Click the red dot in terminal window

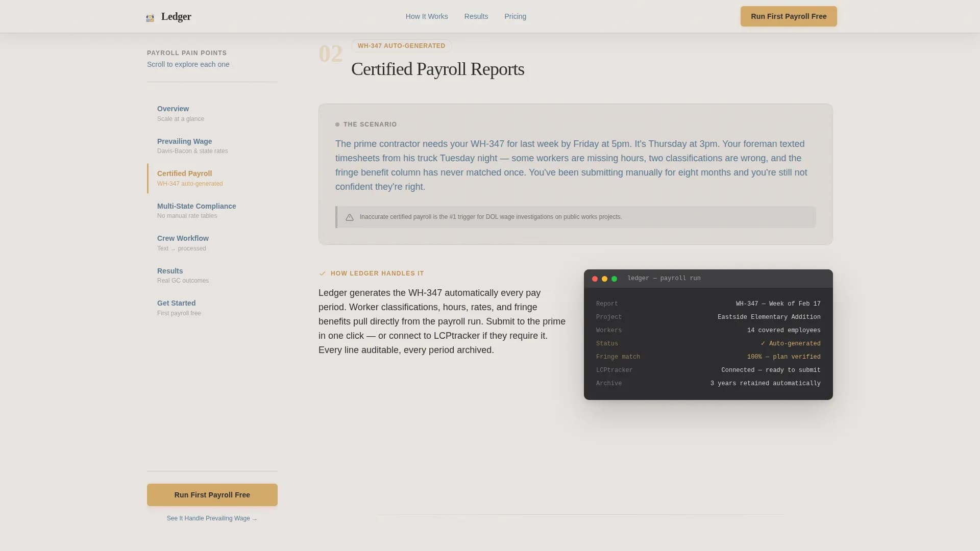coord(595,279)
